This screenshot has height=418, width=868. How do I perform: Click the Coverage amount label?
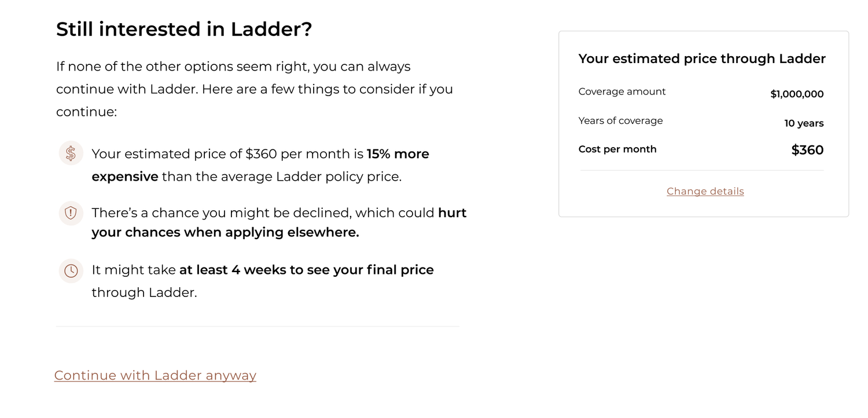click(622, 91)
